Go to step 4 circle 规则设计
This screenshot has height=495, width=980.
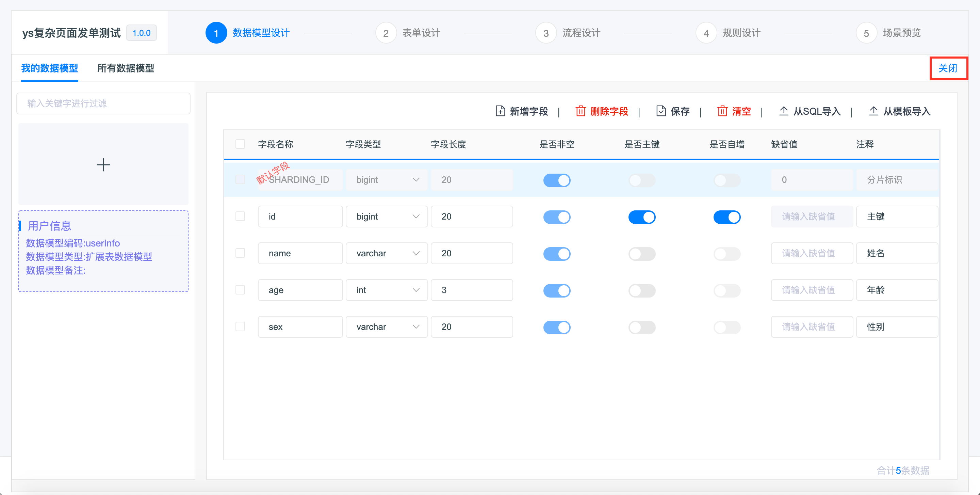tap(706, 33)
